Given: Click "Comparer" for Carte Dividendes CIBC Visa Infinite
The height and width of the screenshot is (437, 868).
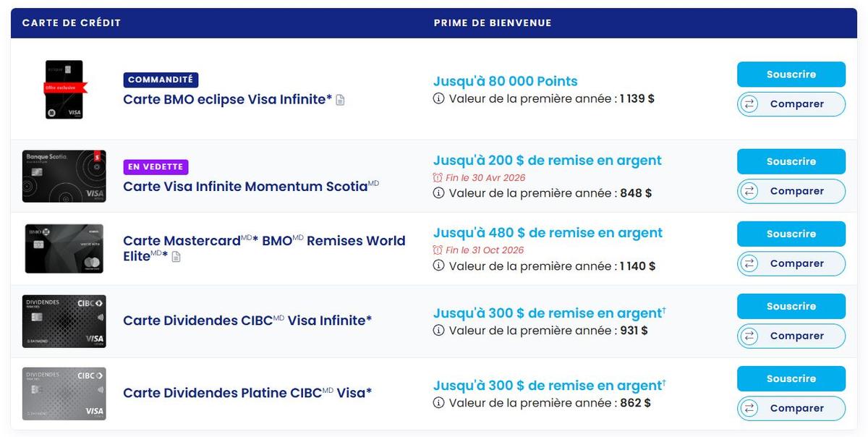Looking at the screenshot, I should click(x=791, y=336).
